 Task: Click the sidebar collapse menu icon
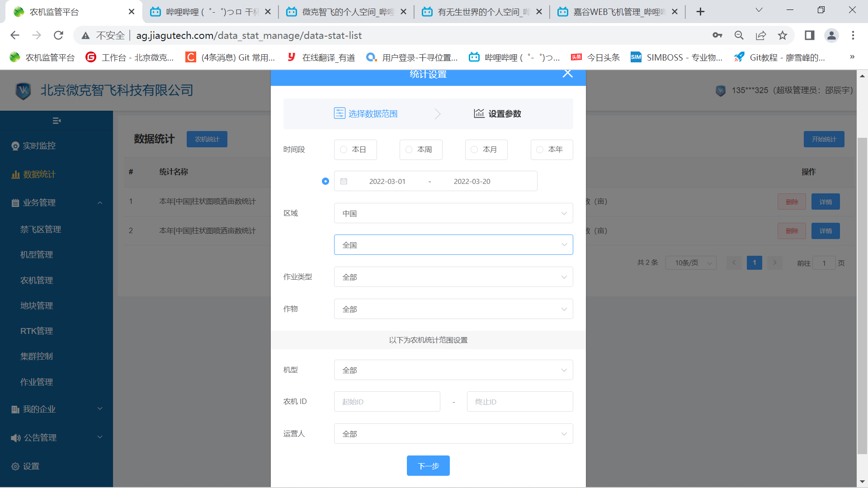[x=57, y=121]
